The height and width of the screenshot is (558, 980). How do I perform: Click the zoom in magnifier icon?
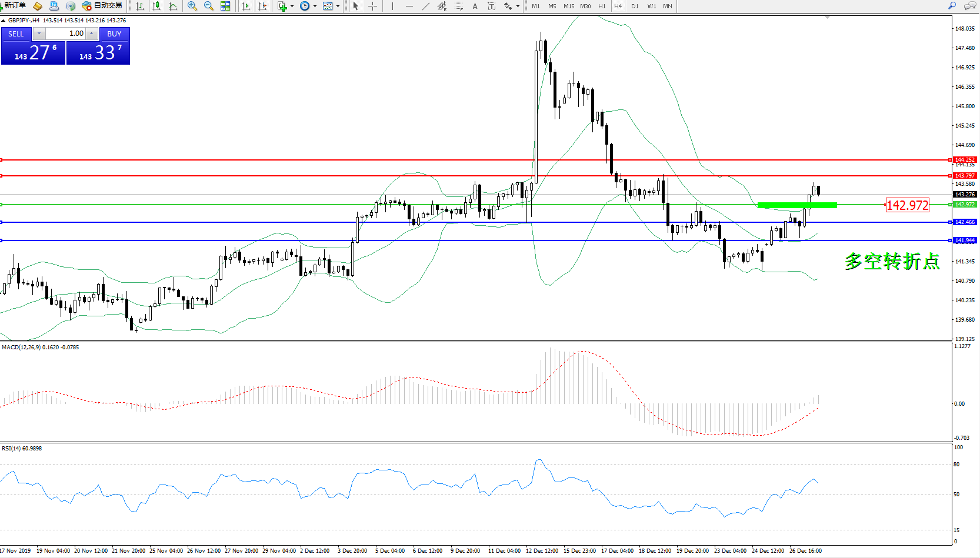click(x=192, y=6)
